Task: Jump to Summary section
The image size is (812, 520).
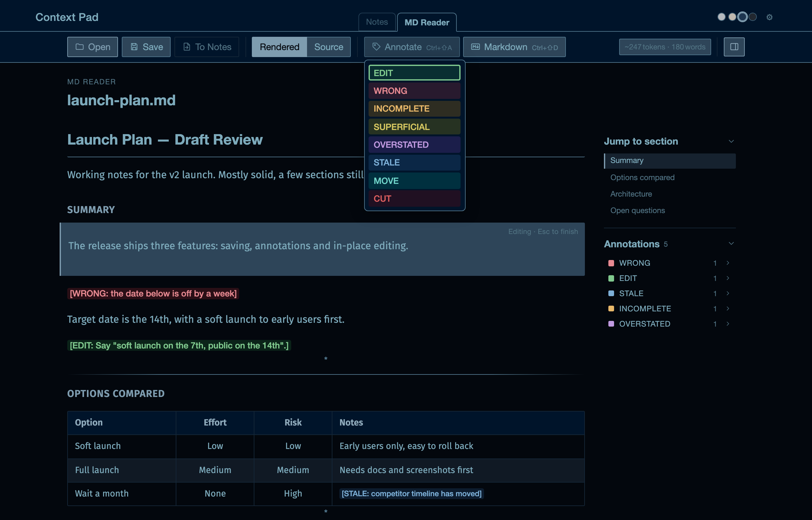Action: (670, 161)
